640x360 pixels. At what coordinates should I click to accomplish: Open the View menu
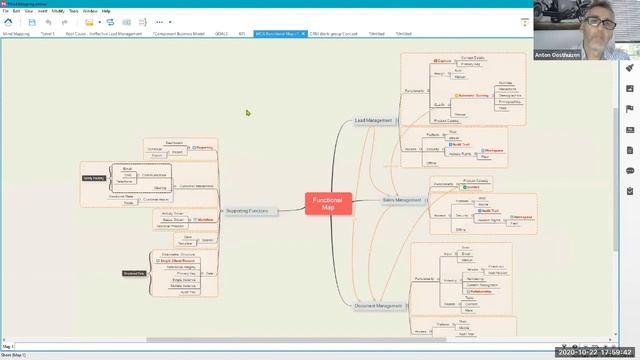[29, 11]
